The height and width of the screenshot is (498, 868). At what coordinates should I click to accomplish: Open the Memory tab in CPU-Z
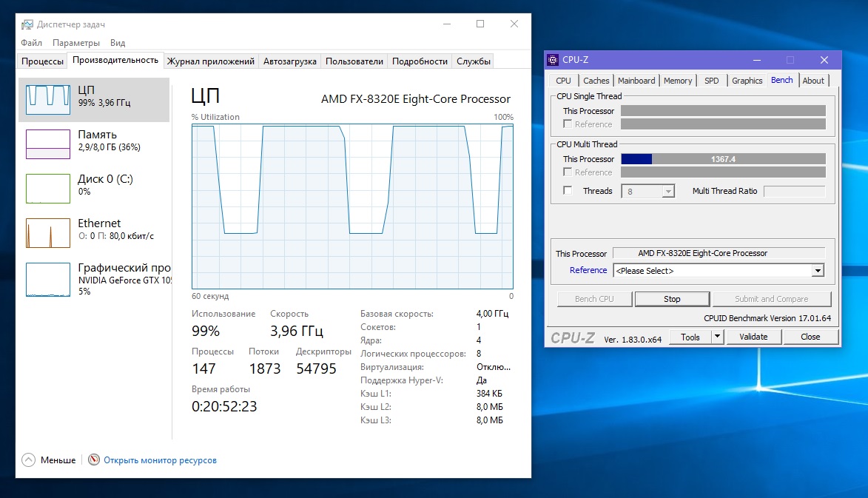(678, 80)
